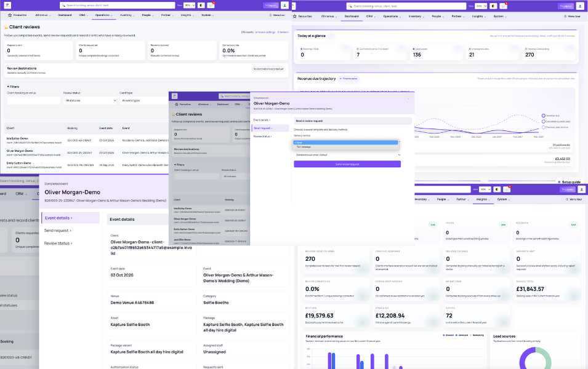Open All menus in top-left Client reviews window

(42, 15)
